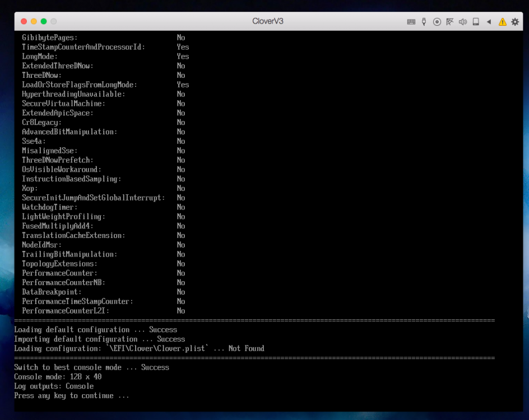Enter full screen via the green button

pyautogui.click(x=44, y=21)
